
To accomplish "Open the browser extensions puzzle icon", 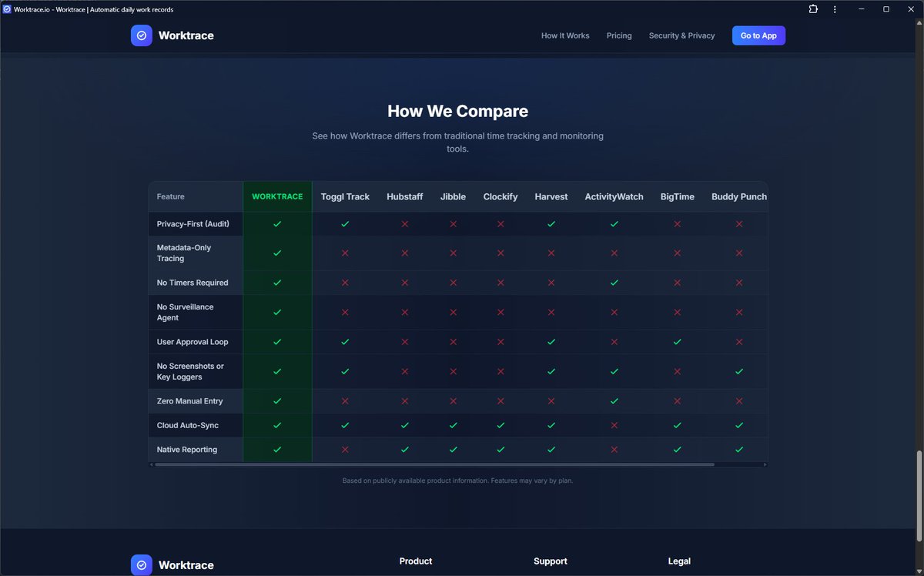I will [813, 9].
